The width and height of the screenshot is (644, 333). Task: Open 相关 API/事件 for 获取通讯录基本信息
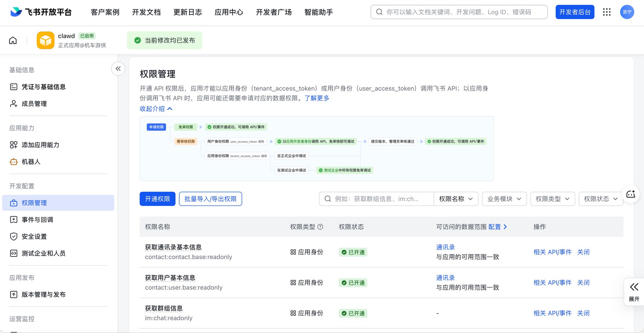pyautogui.click(x=552, y=252)
